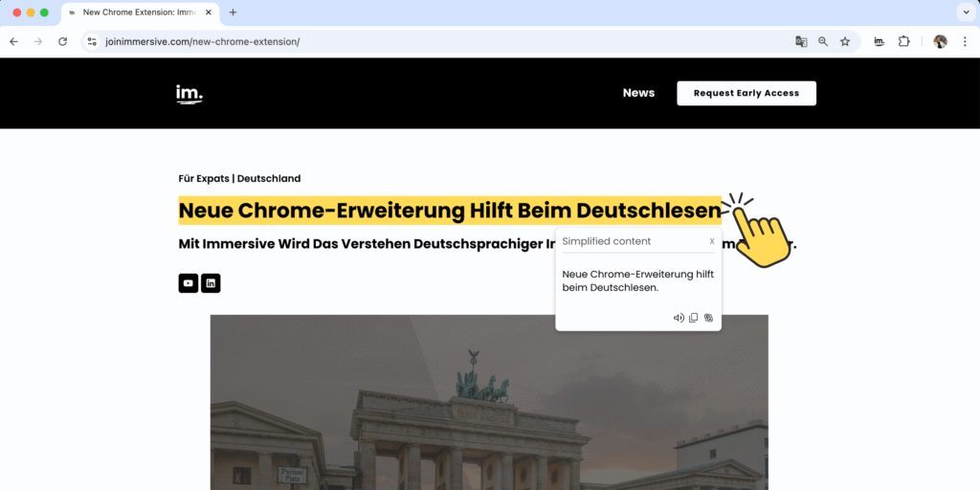
Task: Open the News menu item
Action: click(x=638, y=93)
